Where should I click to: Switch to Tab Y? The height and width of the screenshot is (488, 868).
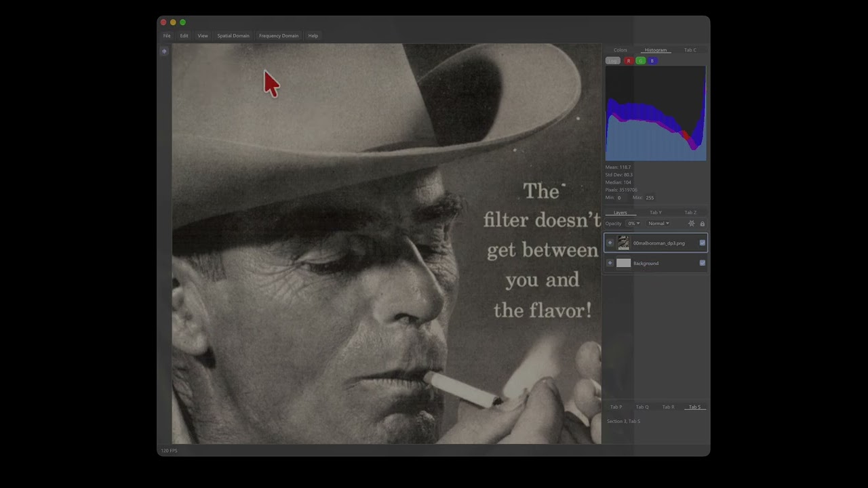coord(656,213)
